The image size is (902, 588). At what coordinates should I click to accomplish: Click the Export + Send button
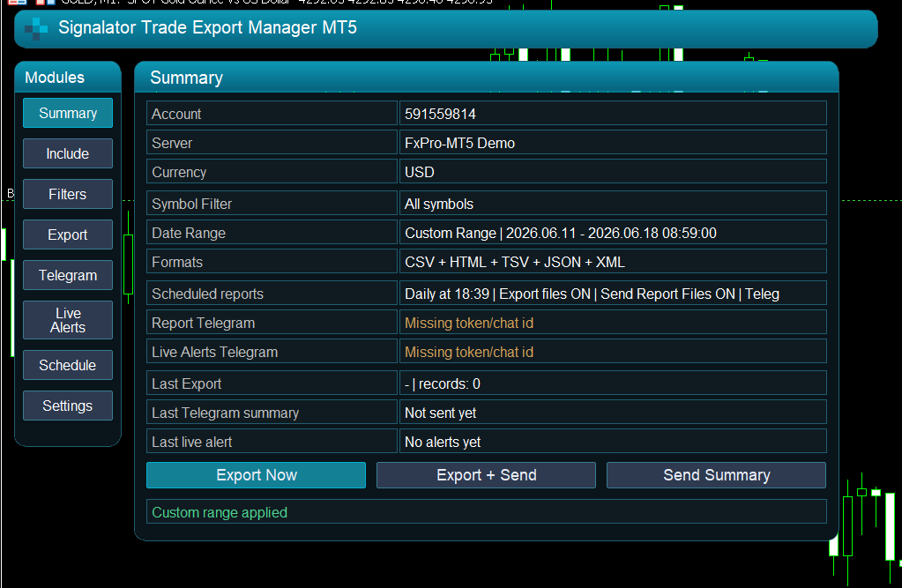(486, 475)
